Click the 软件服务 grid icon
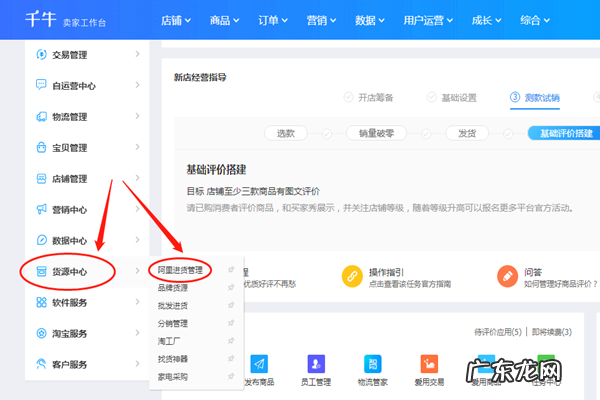600x400 pixels. (41, 302)
